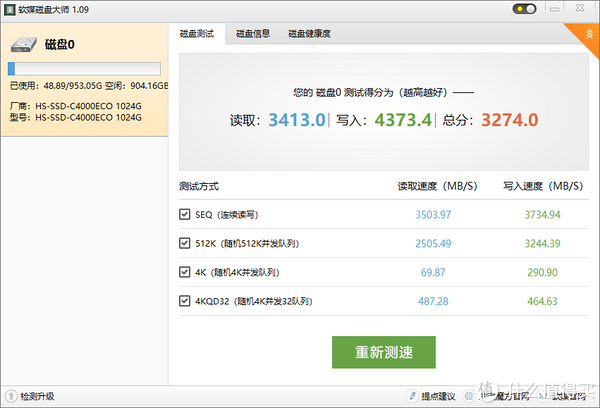Click the 写入速度 (MB/S) column header
Viewport: 600px width, 408px height.
point(543,186)
